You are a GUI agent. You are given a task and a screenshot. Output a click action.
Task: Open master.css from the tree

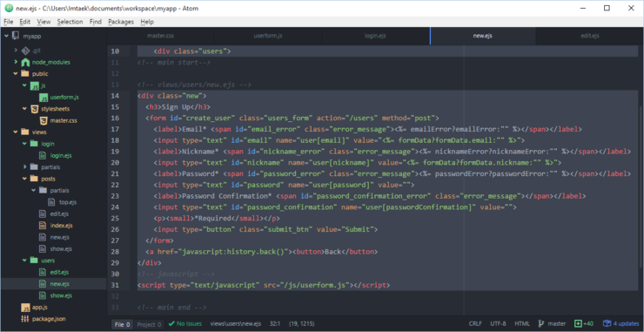click(x=64, y=121)
